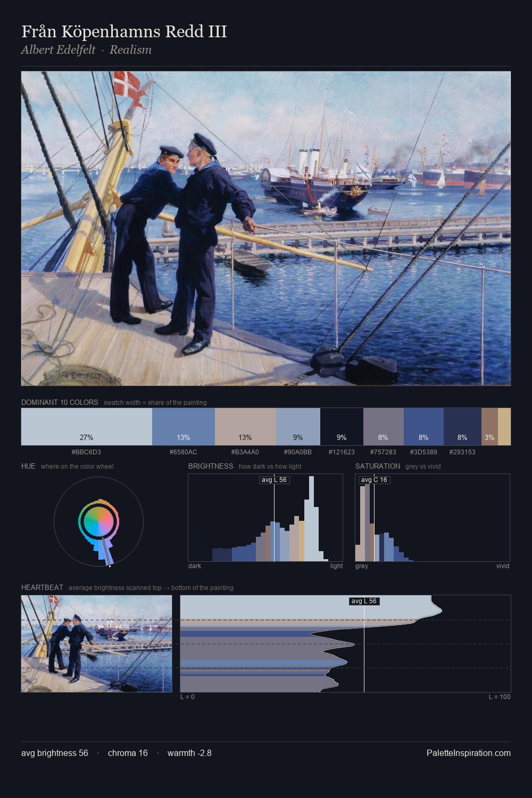Click the 'HUE' section heading
Viewport: 532px width, 798px height.
pos(28,467)
